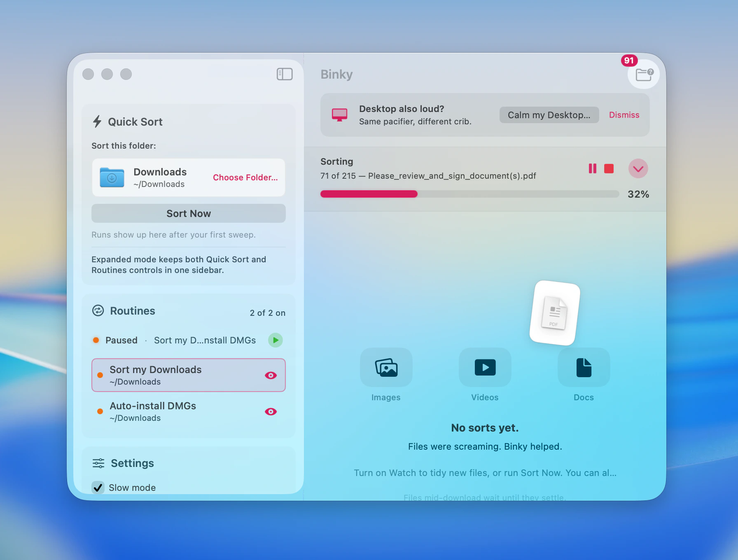Screen dimensions: 738x560
Task: Click the "No sorts yet." heading
Action: click(x=485, y=428)
